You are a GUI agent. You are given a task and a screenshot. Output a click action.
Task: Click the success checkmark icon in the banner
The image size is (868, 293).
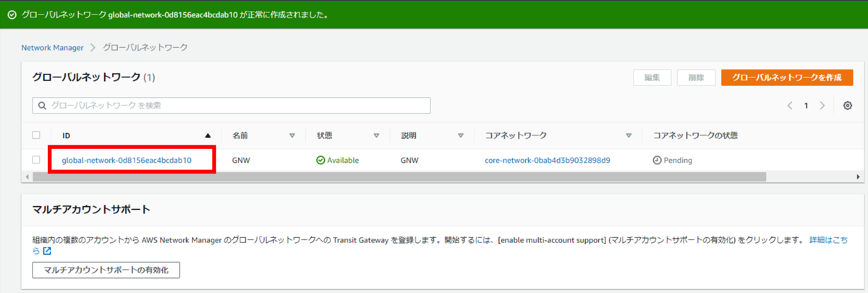12,14
